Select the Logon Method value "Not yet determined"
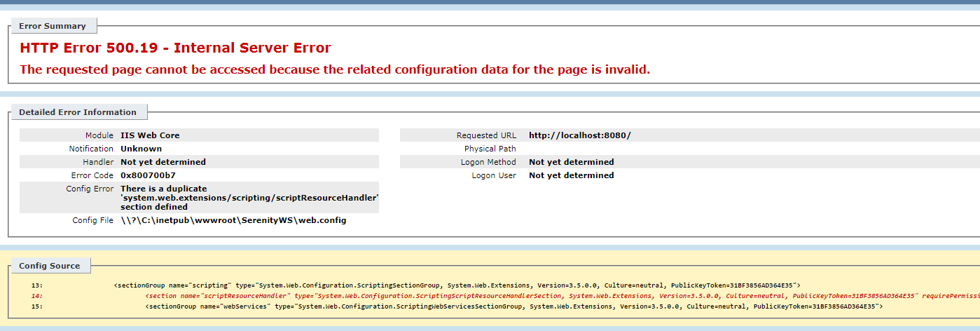The image size is (980, 331). pyautogui.click(x=572, y=162)
